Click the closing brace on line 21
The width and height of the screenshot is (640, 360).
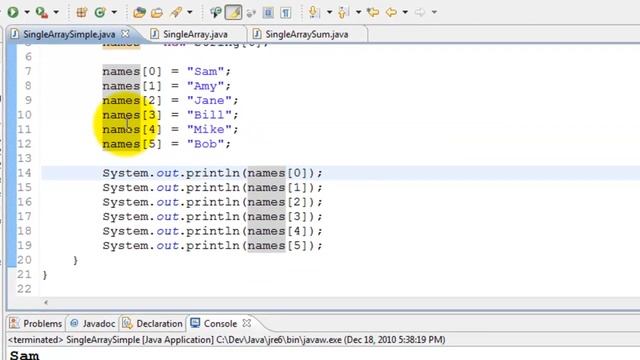(45, 275)
